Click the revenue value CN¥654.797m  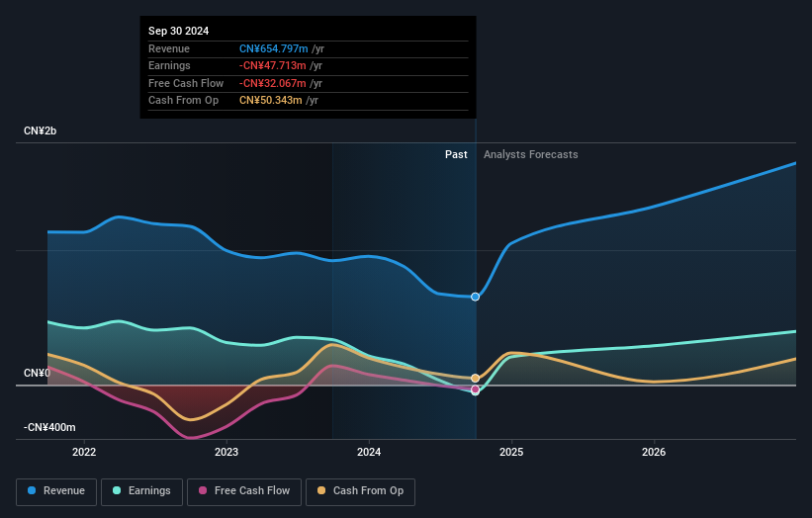pos(273,48)
